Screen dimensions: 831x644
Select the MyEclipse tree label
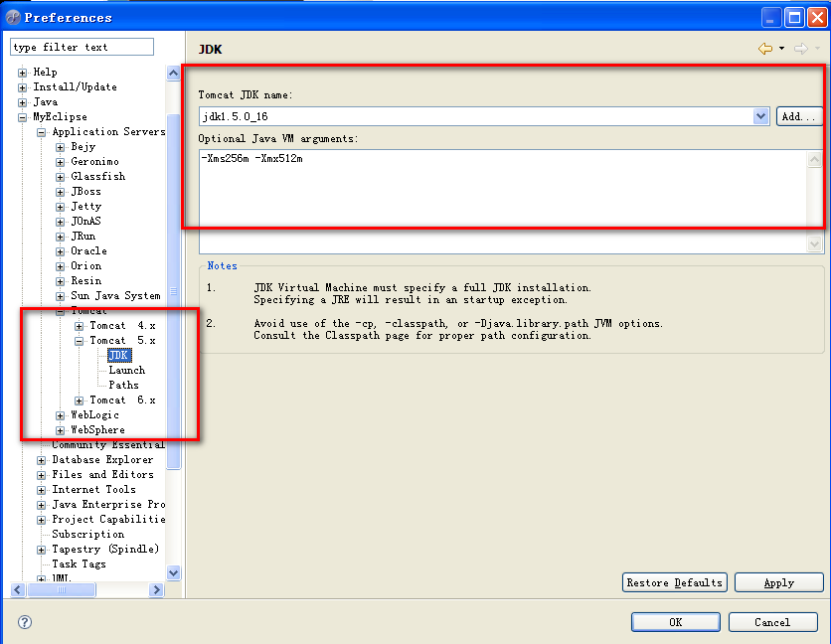pyautogui.click(x=60, y=116)
